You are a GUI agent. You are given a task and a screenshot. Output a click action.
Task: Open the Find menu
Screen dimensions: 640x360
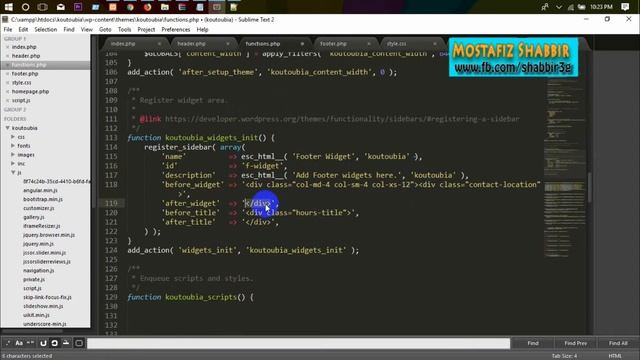[x=69, y=29]
